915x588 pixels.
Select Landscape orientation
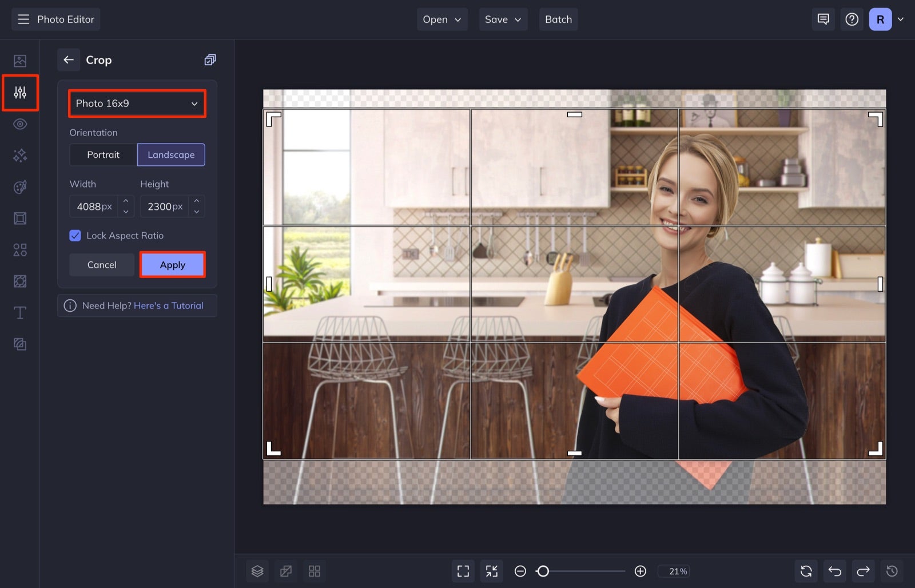[171, 154]
